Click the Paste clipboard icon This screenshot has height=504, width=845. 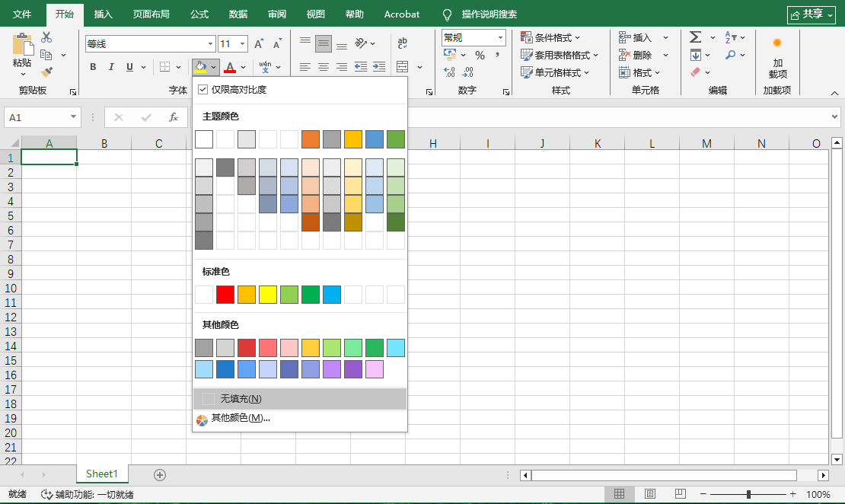23,45
